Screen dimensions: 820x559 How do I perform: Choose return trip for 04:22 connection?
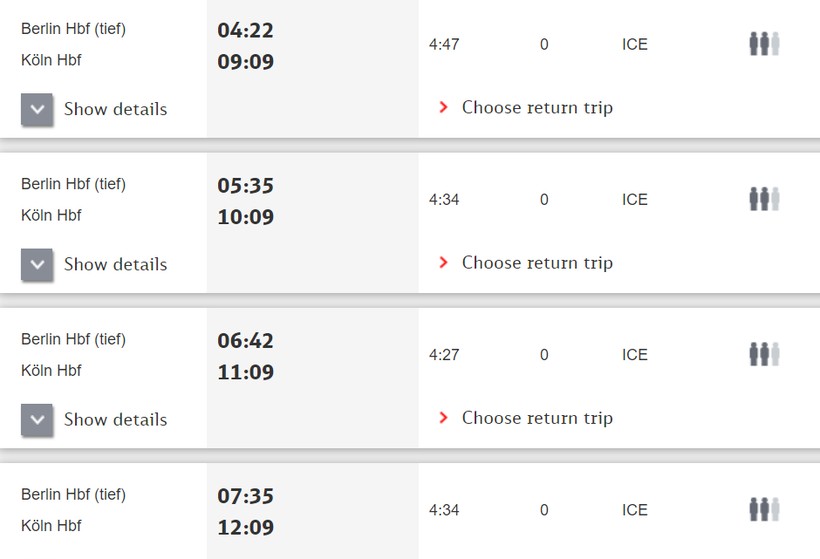[537, 107]
